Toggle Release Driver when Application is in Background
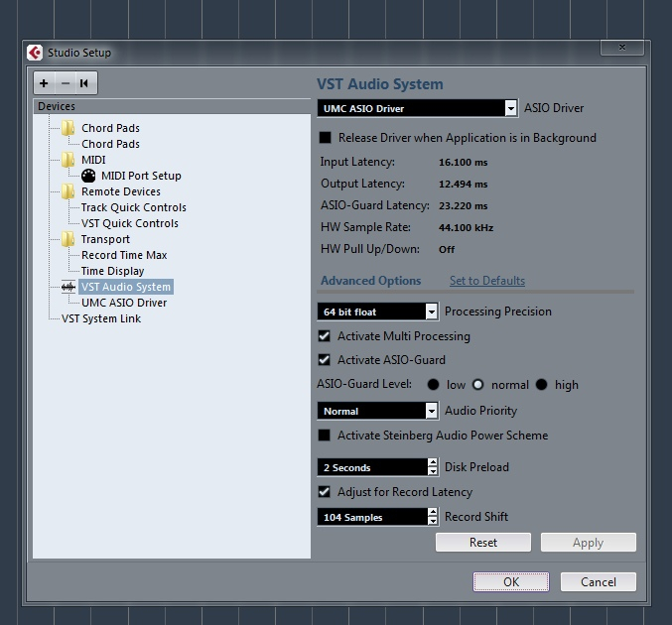Viewport: 672px width, 625px height. 325,138
